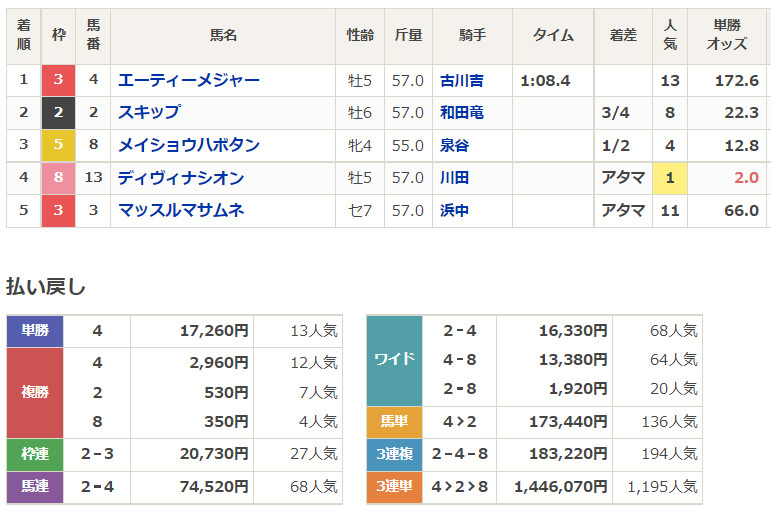The height and width of the screenshot is (506, 771).
Task: Open the マッスルマサムネ horse page
Action: (181, 211)
